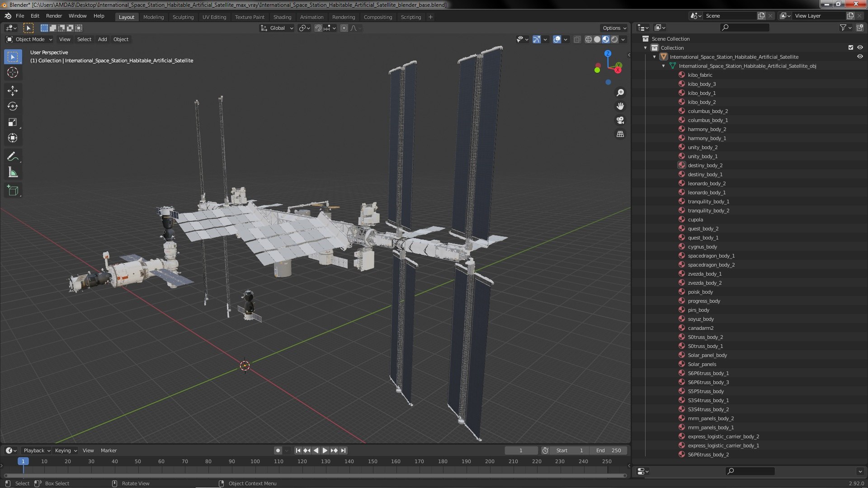Image resolution: width=868 pixels, height=488 pixels.
Task: Hide the Collection with eye icon
Action: pos(860,48)
